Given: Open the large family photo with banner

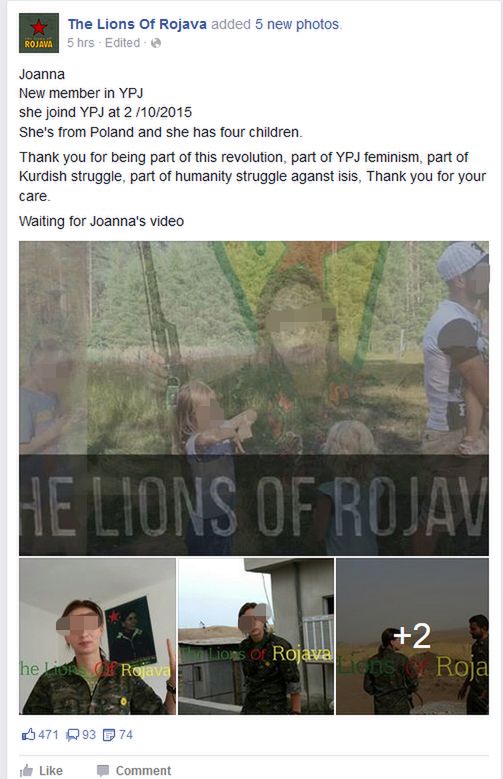Looking at the screenshot, I should 254,398.
